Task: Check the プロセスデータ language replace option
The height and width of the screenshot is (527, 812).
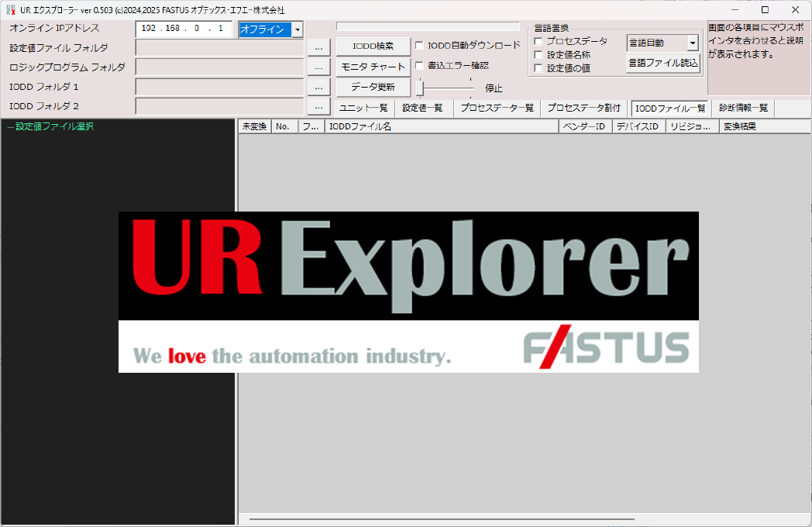Action: [x=538, y=42]
